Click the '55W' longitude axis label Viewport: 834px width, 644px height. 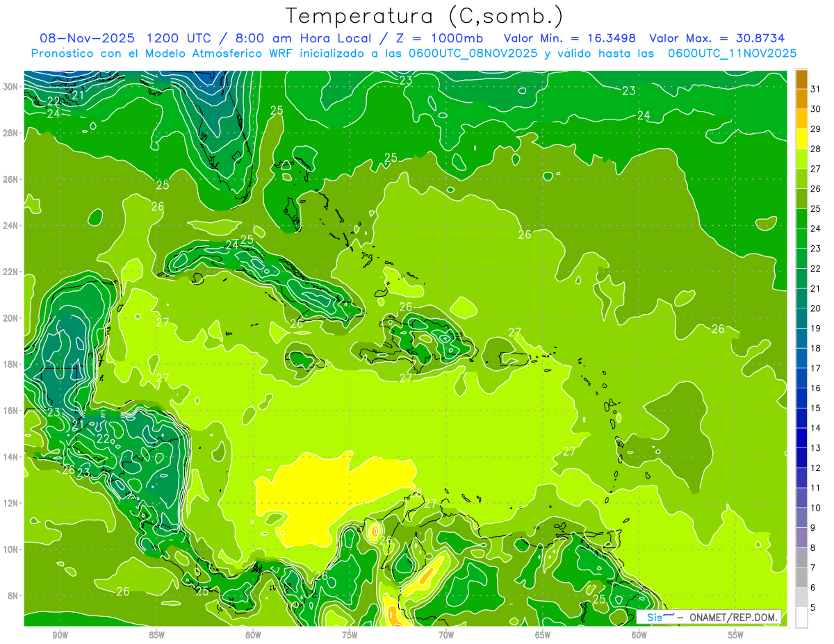pos(736,635)
